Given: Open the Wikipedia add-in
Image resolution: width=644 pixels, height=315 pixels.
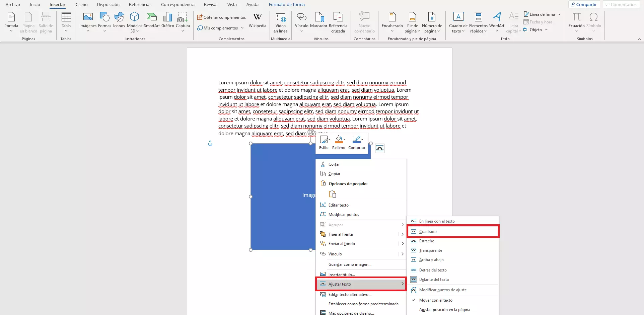Looking at the screenshot, I should click(x=257, y=20).
